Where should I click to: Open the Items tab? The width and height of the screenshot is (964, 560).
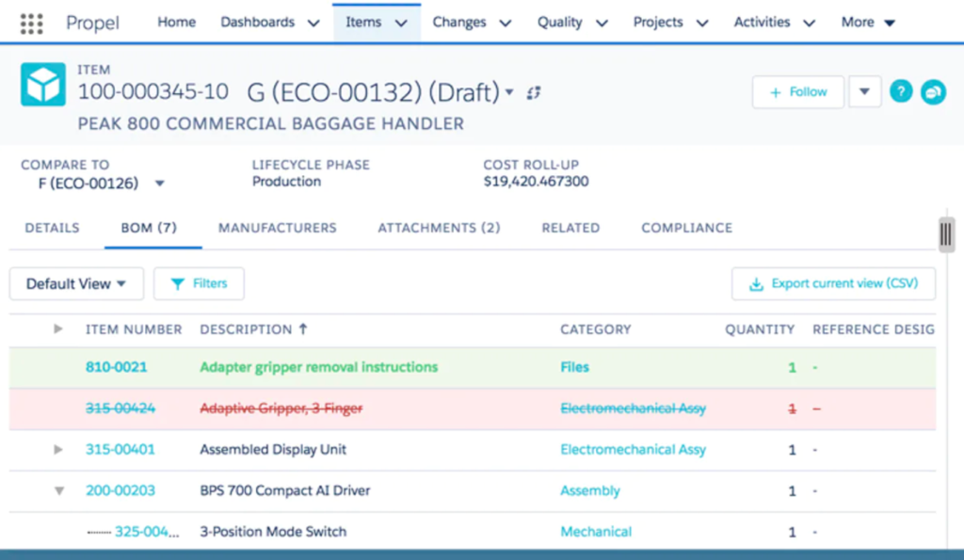coord(377,23)
